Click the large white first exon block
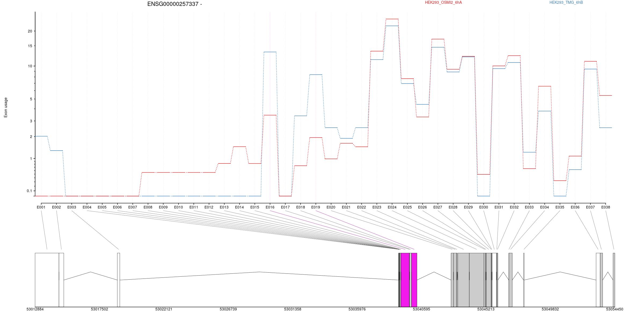644x322 pixels. pos(47,280)
